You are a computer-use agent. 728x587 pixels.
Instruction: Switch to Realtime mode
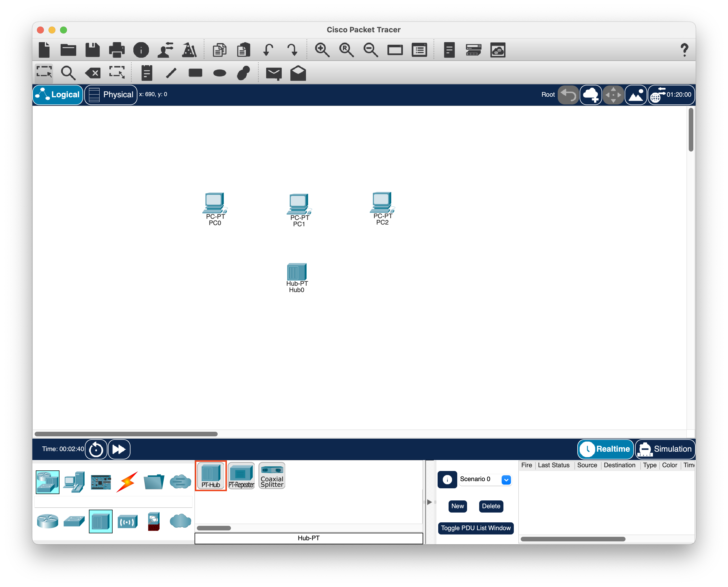tap(605, 449)
